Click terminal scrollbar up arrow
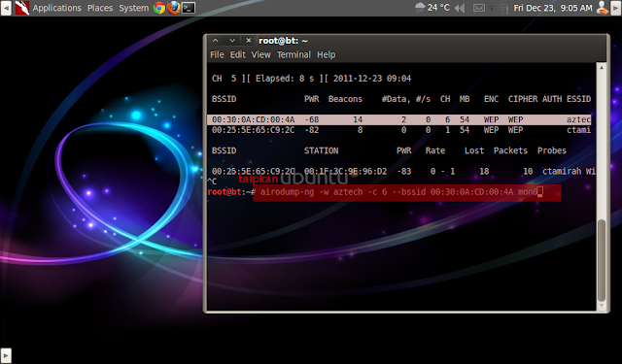This screenshot has height=364, width=622. coord(602,68)
